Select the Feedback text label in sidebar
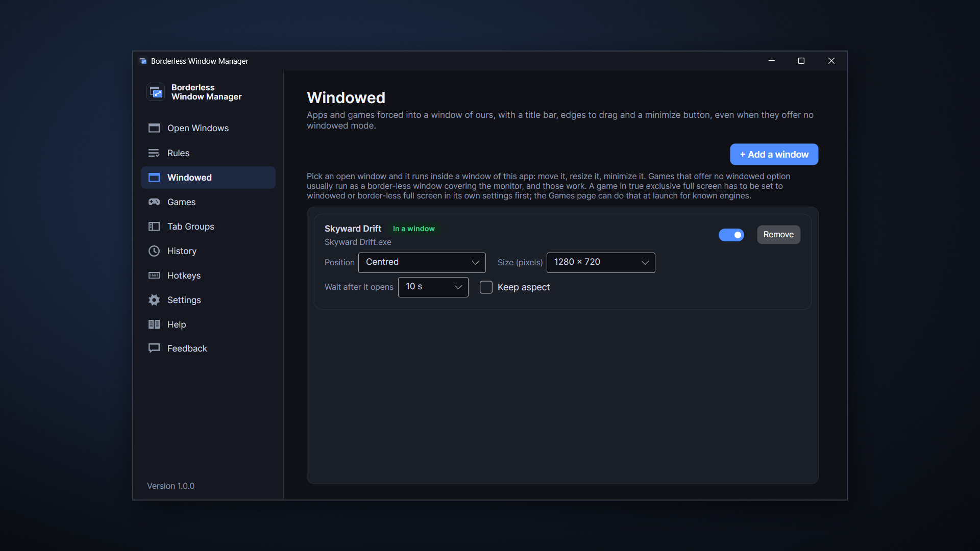The height and width of the screenshot is (551, 980). point(187,348)
